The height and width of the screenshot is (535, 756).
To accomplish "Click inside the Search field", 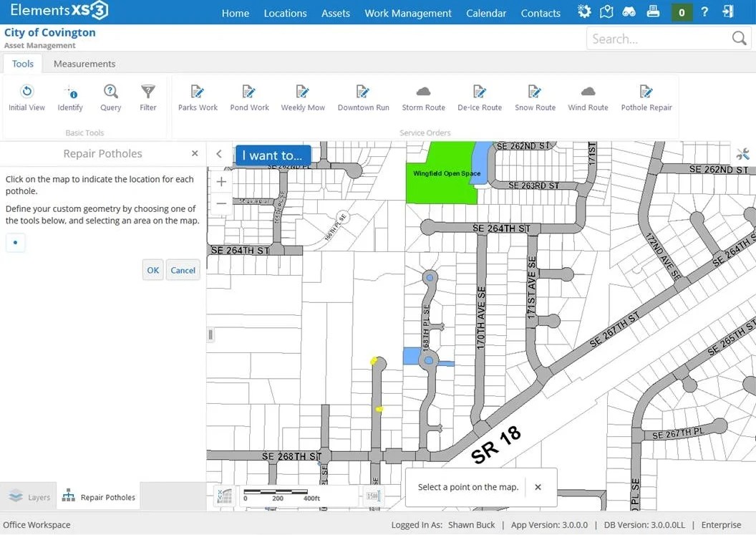I will coord(659,39).
